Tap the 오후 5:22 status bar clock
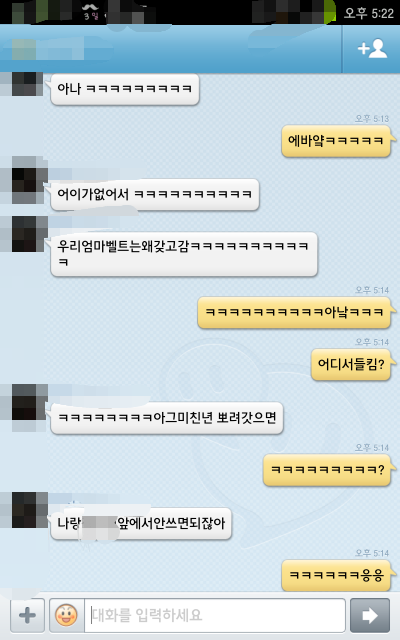Screen dimensions: 400x640 pyautogui.click(x=369, y=13)
